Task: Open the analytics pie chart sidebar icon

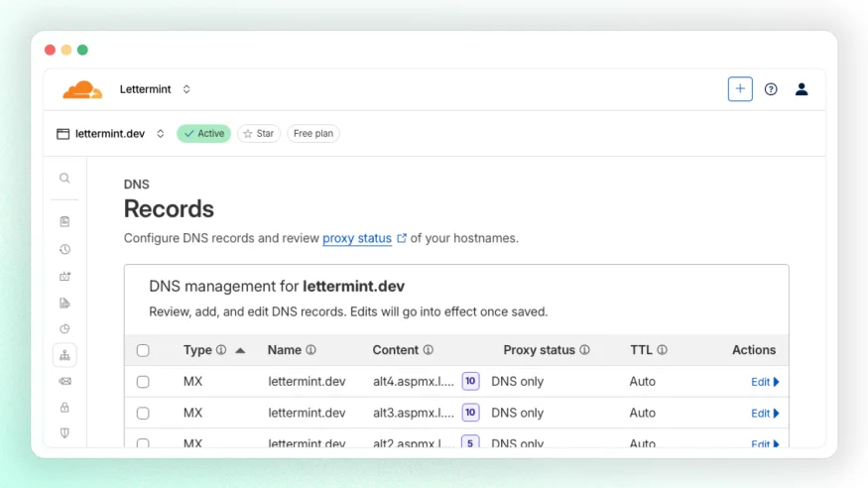Action: [64, 329]
